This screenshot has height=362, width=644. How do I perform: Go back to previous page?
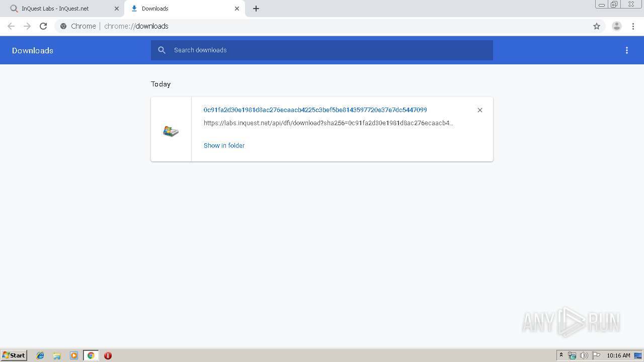coord(11,26)
